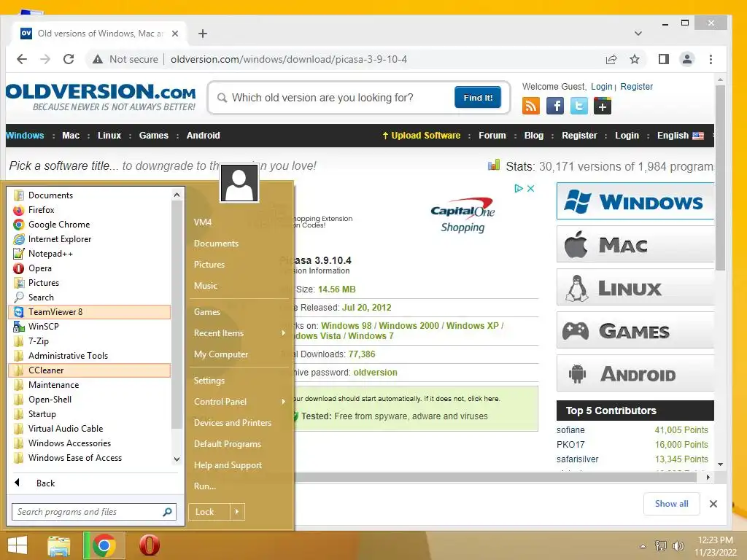Screen dimensions: 747x560
Task: Click the RSS feed icon on Oldversion
Action: [531, 106]
